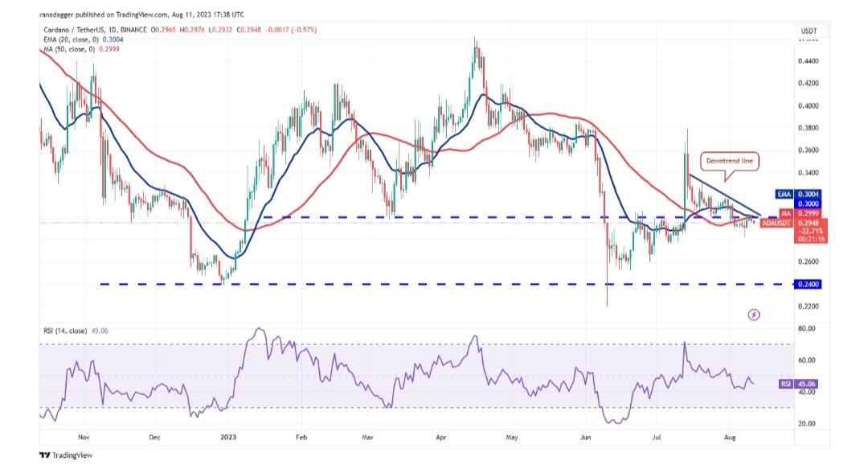868x469 pixels.
Task: Click the USDT currency label on price axis
Action: [807, 30]
